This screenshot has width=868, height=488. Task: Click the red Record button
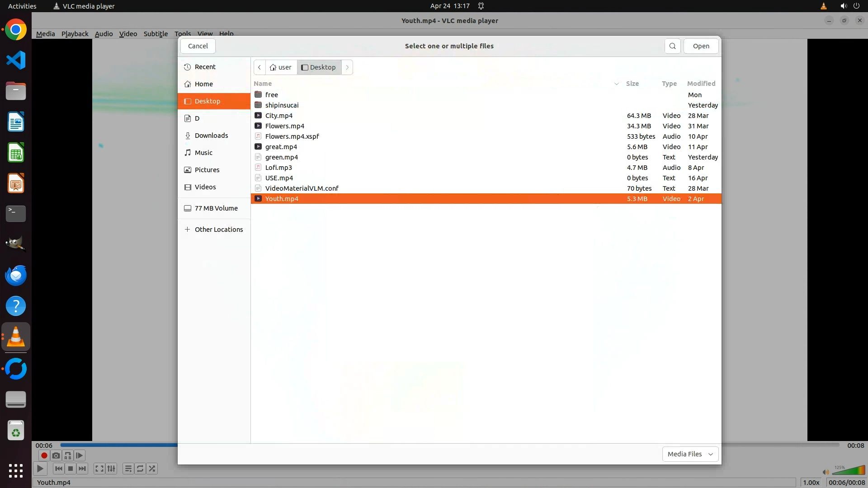pyautogui.click(x=44, y=455)
